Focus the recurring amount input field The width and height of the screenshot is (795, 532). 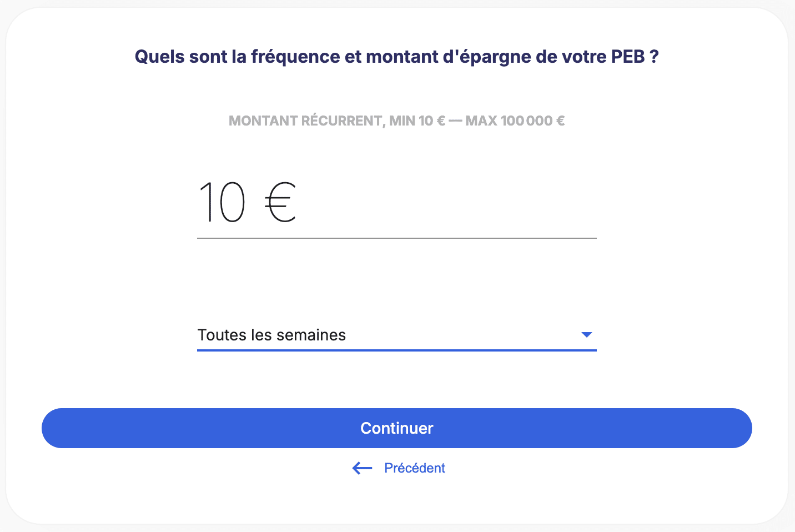pyautogui.click(x=396, y=203)
